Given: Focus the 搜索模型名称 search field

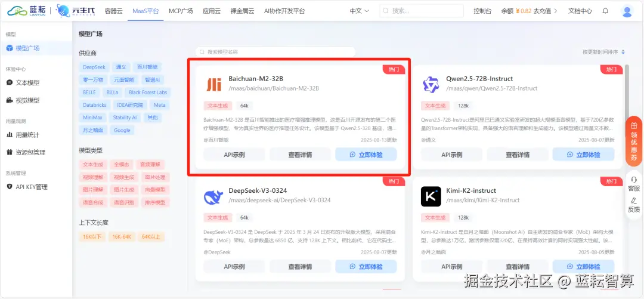Looking at the screenshot, I should point(275,52).
